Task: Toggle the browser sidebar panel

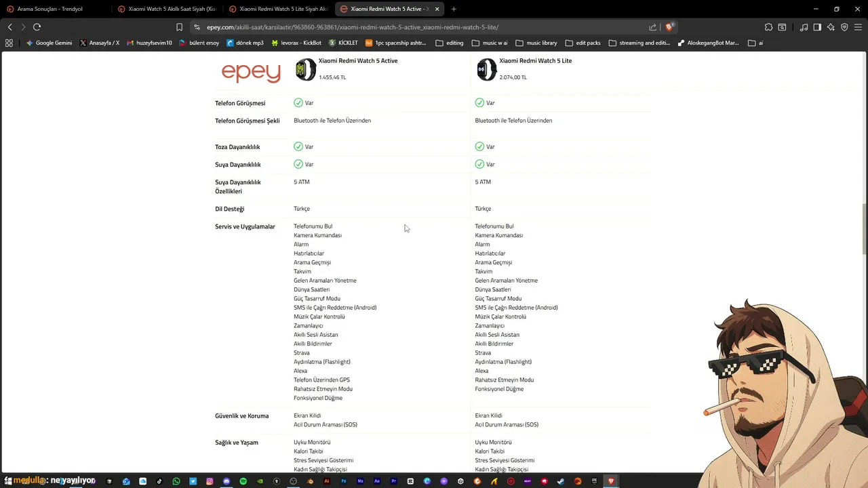Action: point(817,27)
